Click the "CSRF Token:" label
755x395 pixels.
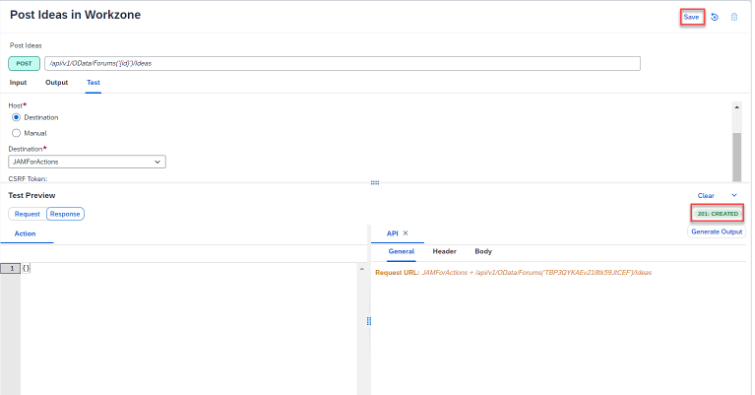click(28, 179)
